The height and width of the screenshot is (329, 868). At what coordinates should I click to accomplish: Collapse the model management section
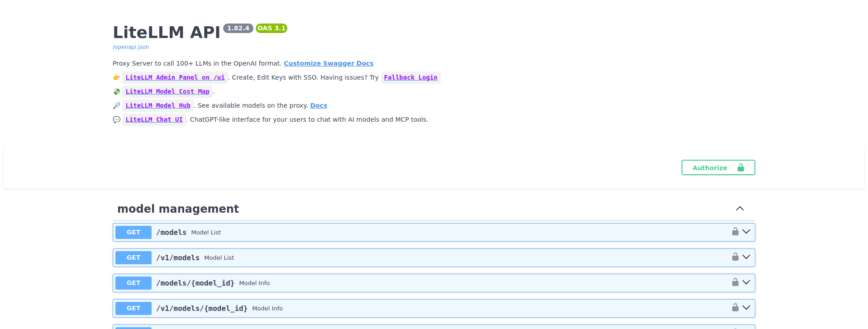pos(740,209)
